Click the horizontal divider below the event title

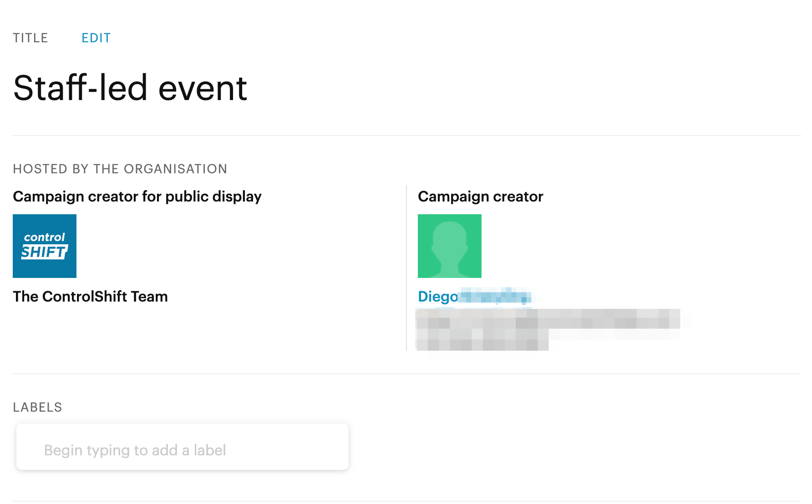pyautogui.click(x=407, y=136)
